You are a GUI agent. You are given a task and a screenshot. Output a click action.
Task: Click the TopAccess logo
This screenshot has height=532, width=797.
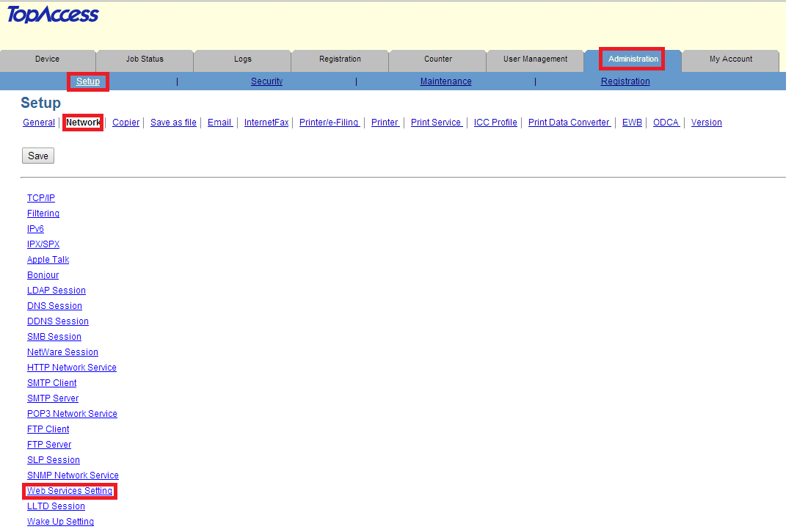tap(52, 15)
